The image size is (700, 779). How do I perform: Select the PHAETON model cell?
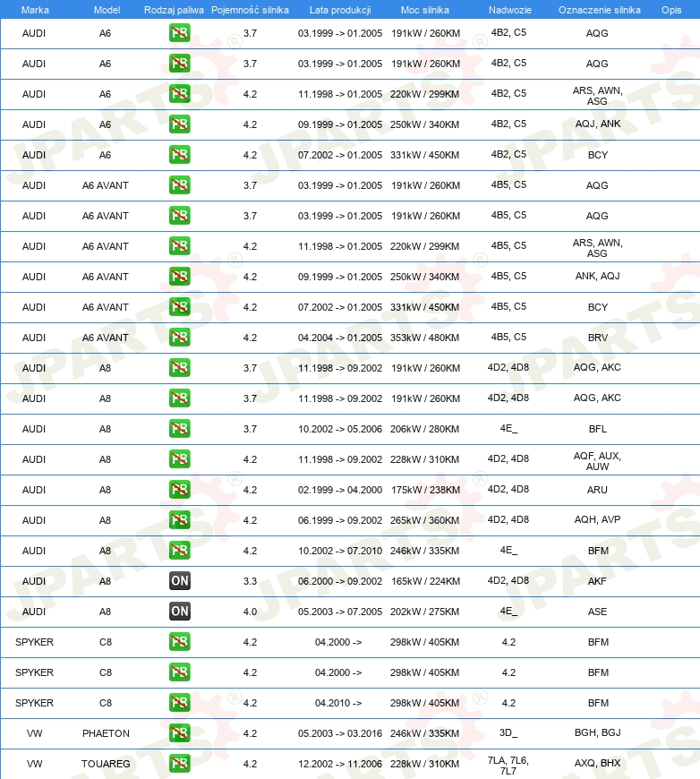tap(106, 733)
